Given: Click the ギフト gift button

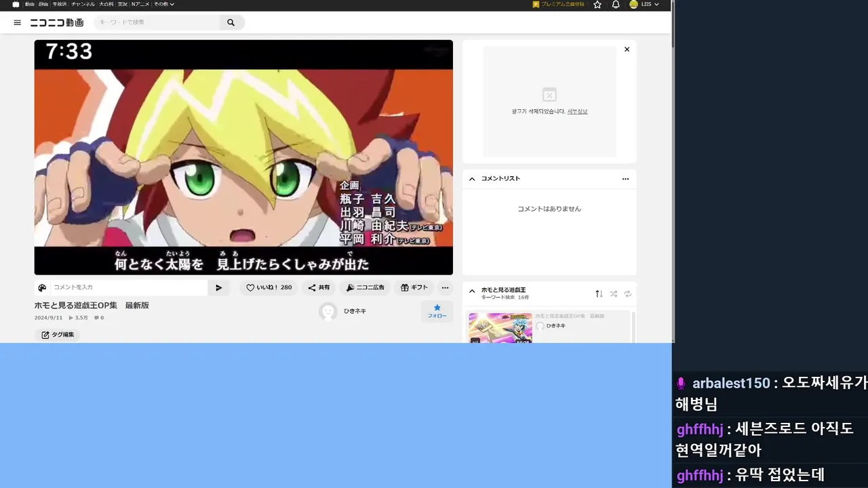Looking at the screenshot, I should 414,287.
